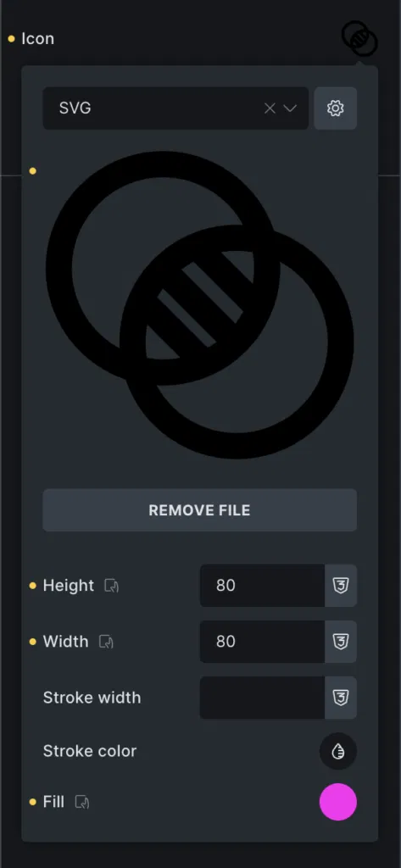This screenshot has width=401, height=868.
Task: Expand the SVG type dropdown chevron
Action: pos(290,108)
